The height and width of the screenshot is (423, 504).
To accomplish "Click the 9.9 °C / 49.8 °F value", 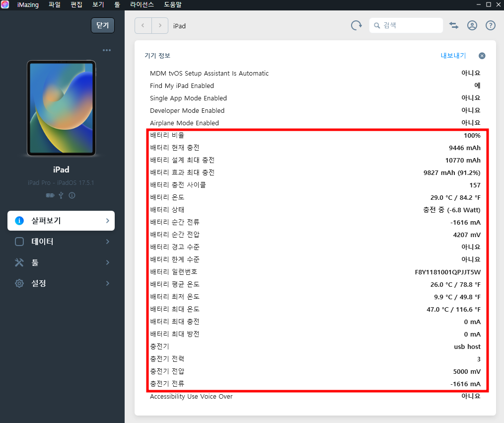I will tap(457, 297).
